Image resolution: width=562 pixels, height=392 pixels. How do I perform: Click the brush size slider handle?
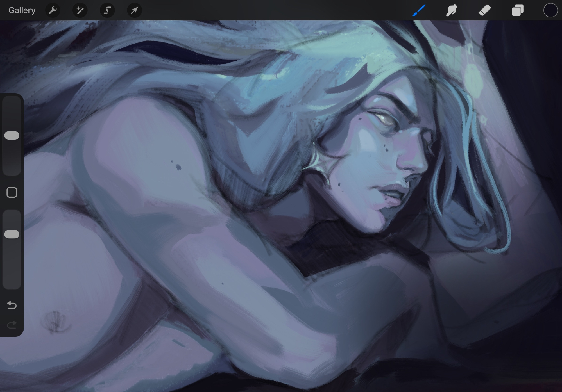(x=12, y=135)
